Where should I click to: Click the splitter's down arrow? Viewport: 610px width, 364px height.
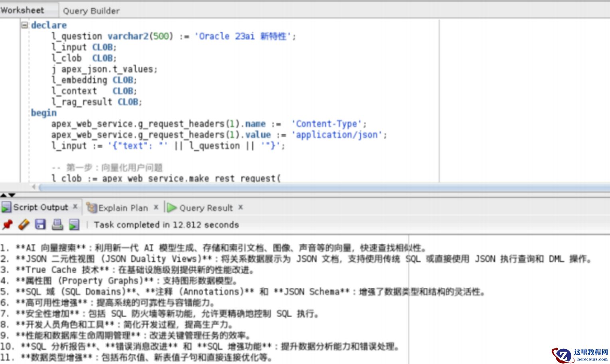tap(12, 195)
